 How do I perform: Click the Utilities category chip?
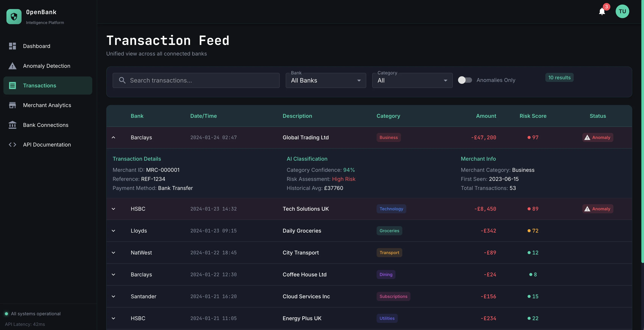pos(387,318)
